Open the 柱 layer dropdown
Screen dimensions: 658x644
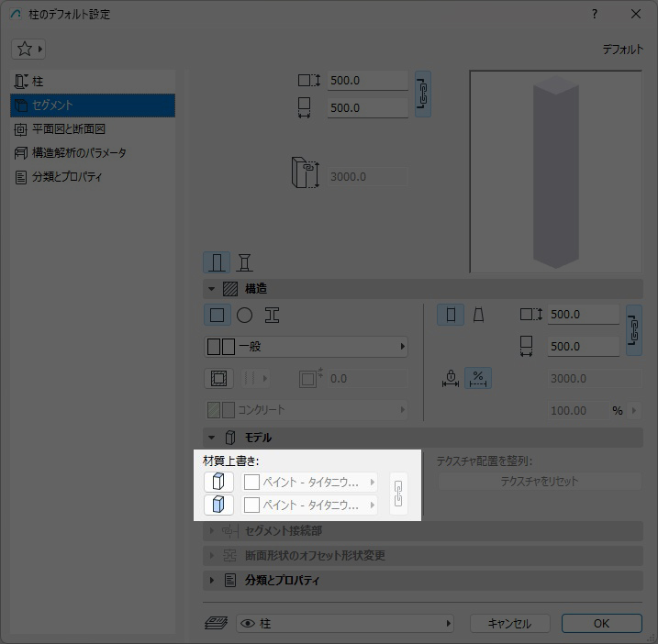coord(345,624)
